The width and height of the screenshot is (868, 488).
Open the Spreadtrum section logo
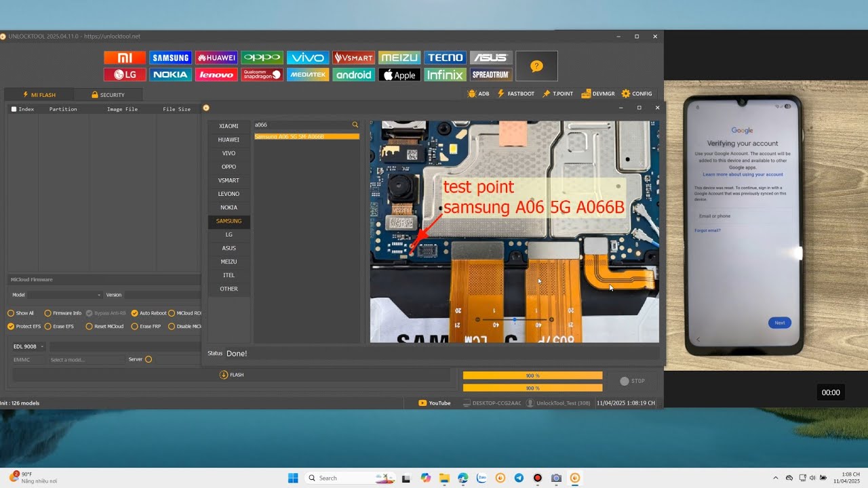click(491, 75)
